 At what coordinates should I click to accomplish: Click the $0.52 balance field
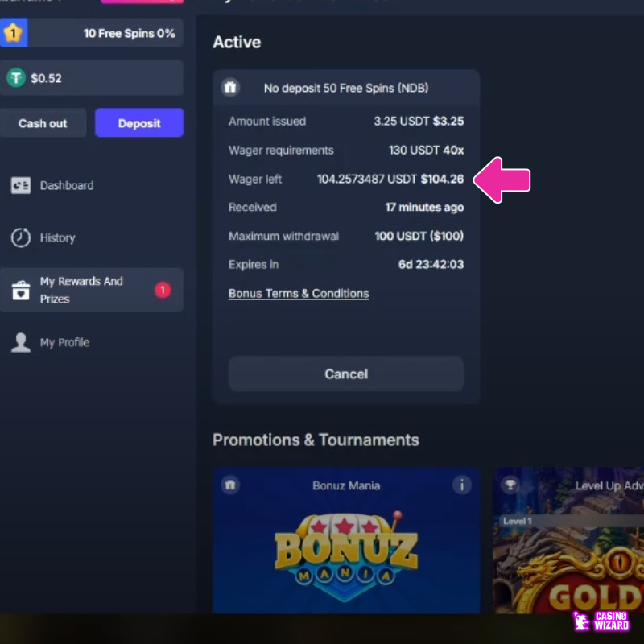(x=91, y=78)
